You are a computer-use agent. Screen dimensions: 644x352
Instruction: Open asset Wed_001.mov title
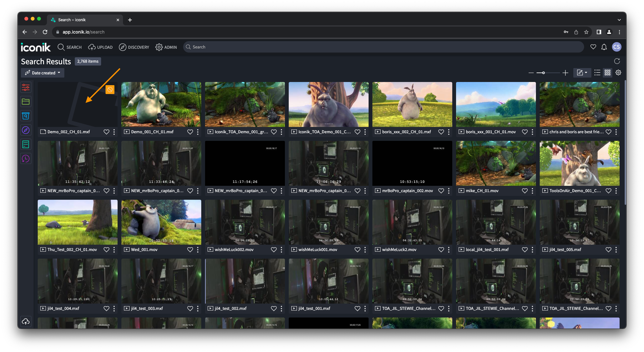coord(144,250)
